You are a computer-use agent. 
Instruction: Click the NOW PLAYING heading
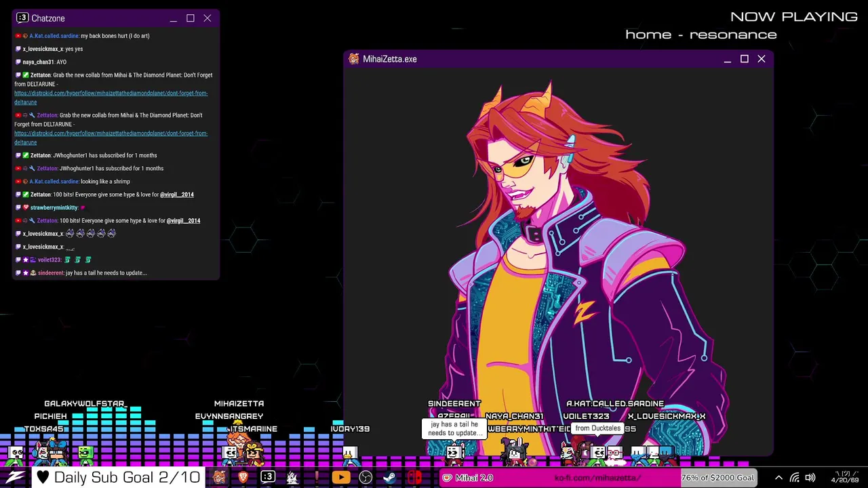pyautogui.click(x=794, y=17)
